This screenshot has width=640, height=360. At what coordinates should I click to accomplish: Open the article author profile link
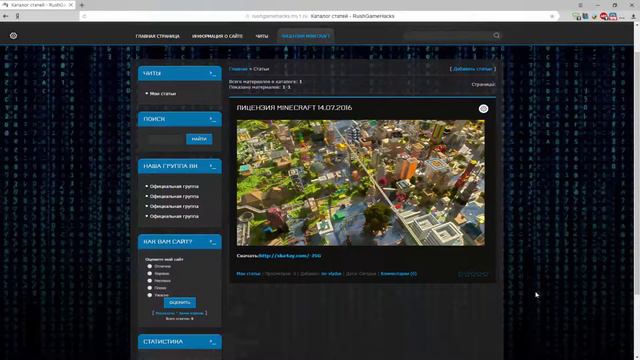pyautogui.click(x=331, y=274)
